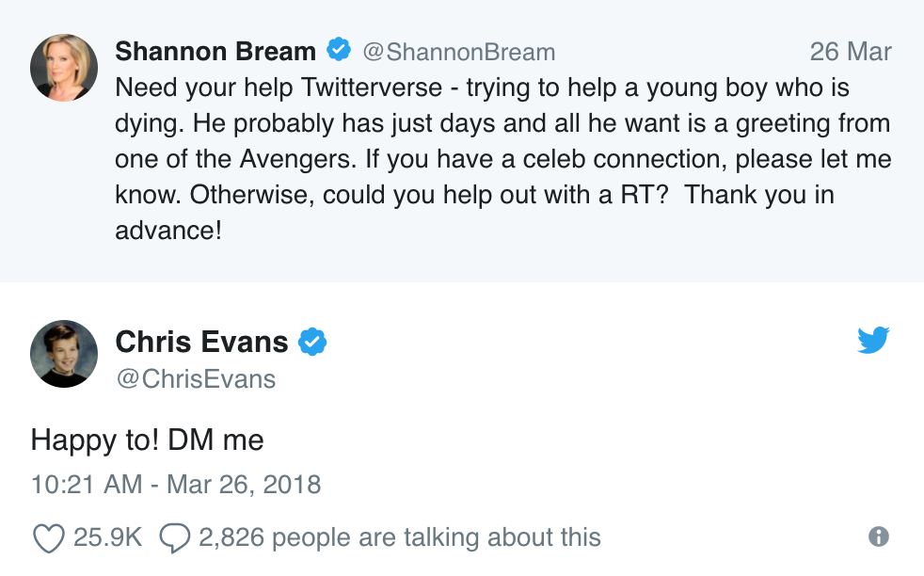Click Chris Evans' verified badge
Image resolution: width=924 pixels, height=576 pixels.
click(312, 342)
